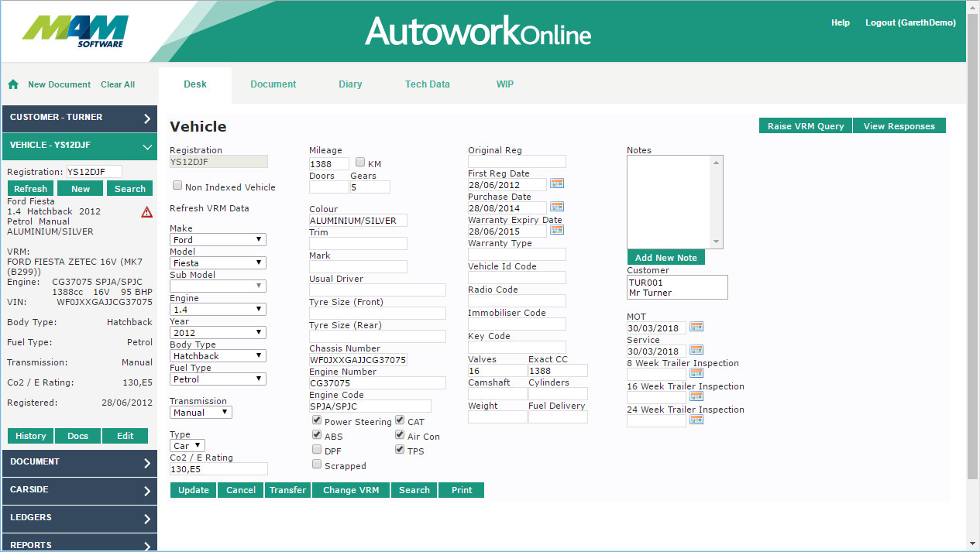Open the Warranty Expiry Date calendar picker
The image size is (980, 552).
[x=557, y=231]
